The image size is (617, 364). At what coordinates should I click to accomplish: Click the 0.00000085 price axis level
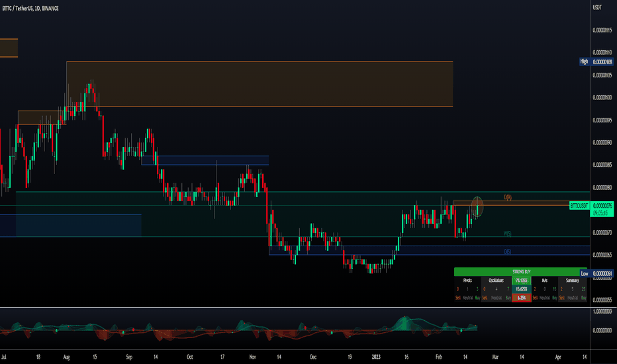602,165
